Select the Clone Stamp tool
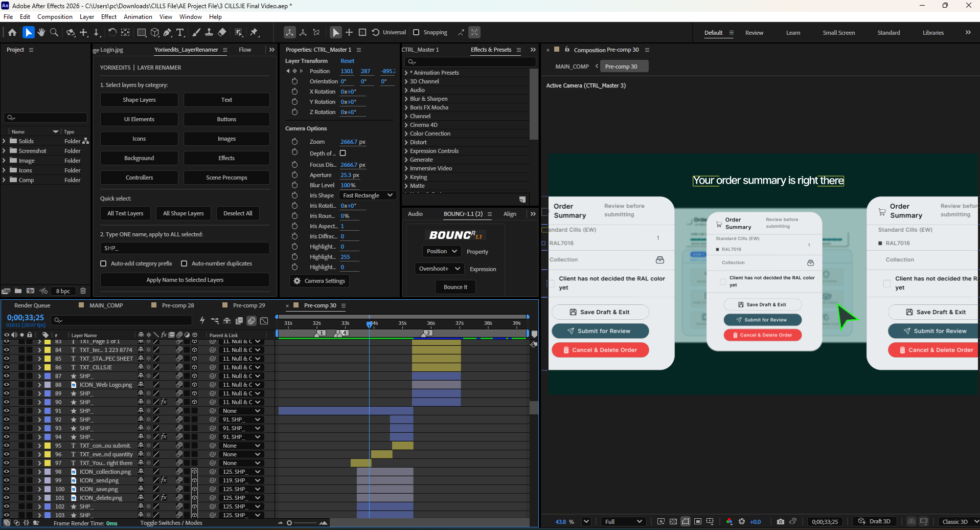Image resolution: width=980 pixels, height=530 pixels. tap(209, 32)
